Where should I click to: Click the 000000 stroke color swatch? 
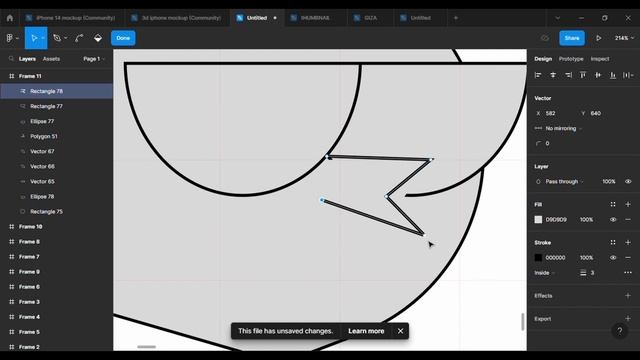[538, 258]
